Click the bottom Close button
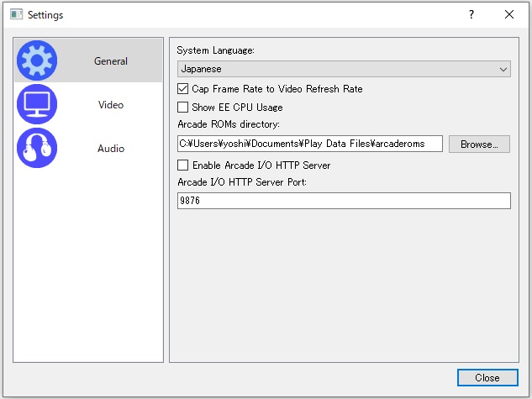Image resolution: width=532 pixels, height=399 pixels. 487,378
